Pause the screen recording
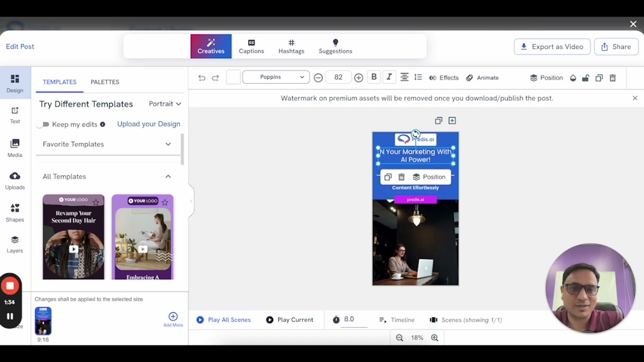This screenshot has height=362, width=644. tap(10, 316)
